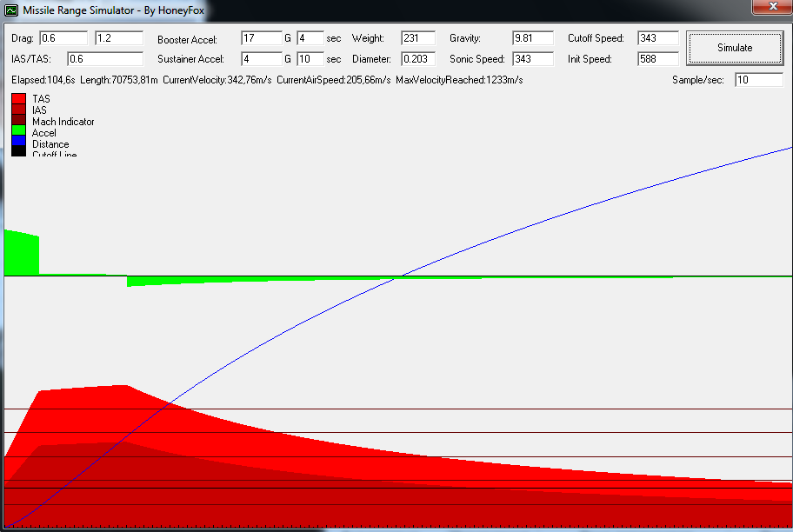Click the Distance legend label
The height and width of the screenshot is (532, 793).
coord(50,144)
